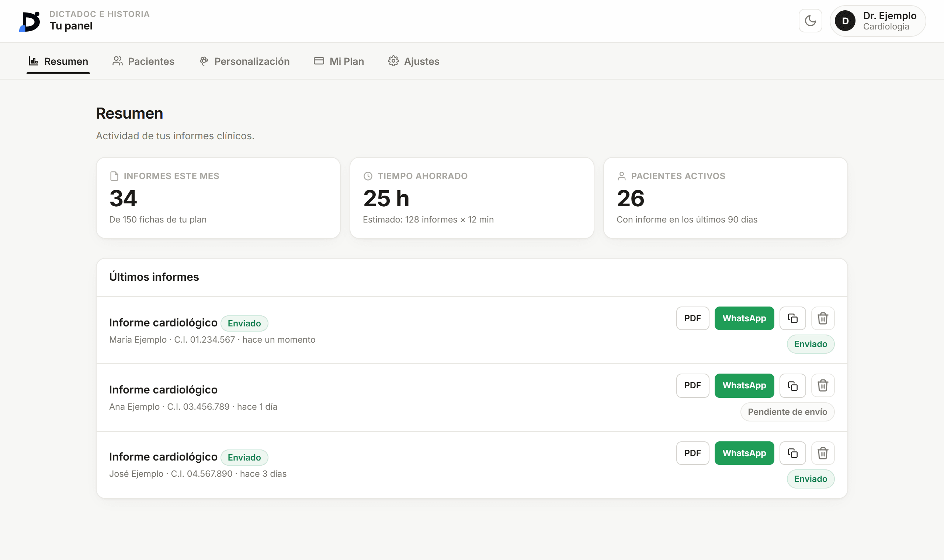This screenshot has width=944, height=560.
Task: Click the "34" informes count
Action: pyautogui.click(x=123, y=198)
